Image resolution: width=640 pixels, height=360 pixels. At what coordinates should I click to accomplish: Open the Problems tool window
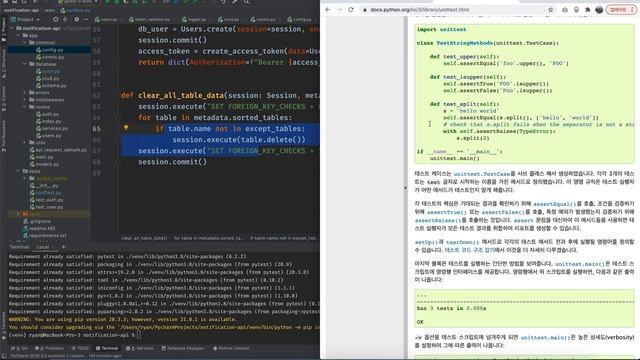pyautogui.click(x=49, y=348)
